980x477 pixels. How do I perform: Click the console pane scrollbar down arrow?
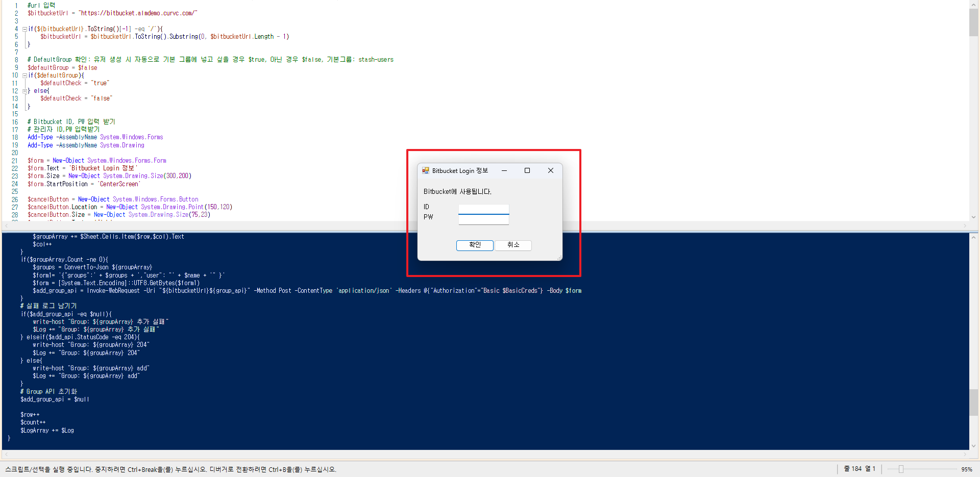click(x=974, y=445)
